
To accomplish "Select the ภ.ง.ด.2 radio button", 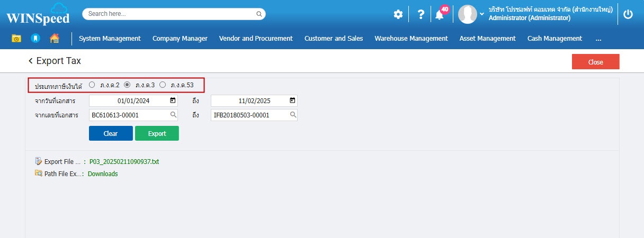I will click(92, 85).
